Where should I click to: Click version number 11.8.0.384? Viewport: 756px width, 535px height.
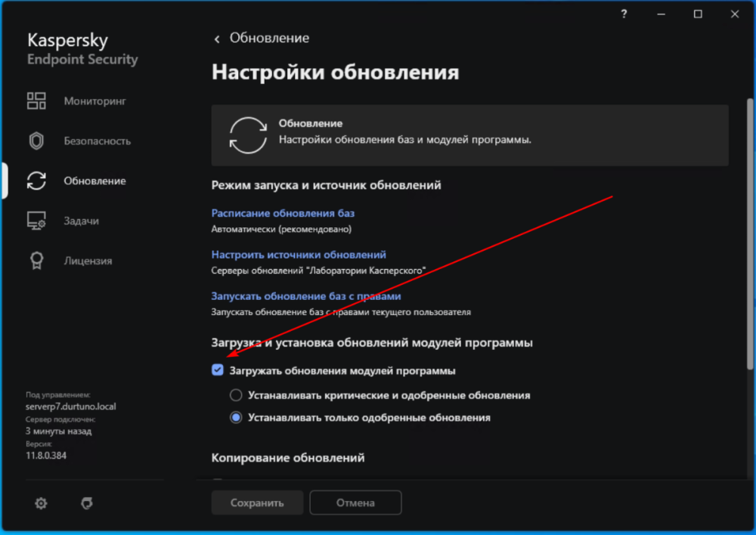tap(46, 456)
